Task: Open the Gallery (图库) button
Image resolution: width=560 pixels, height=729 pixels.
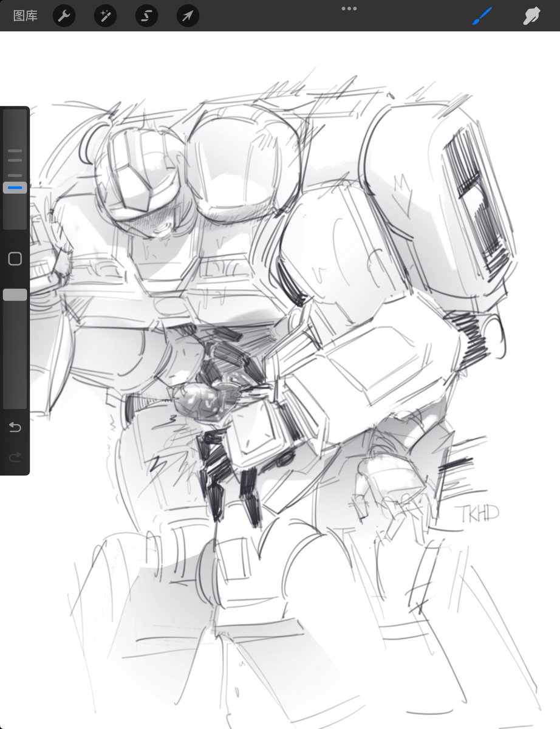Action: 25,16
